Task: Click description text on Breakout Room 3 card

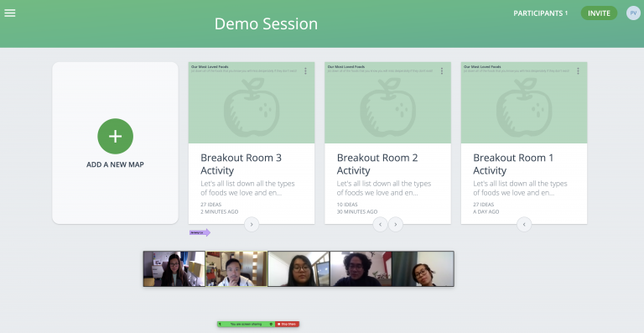Action: [247, 188]
